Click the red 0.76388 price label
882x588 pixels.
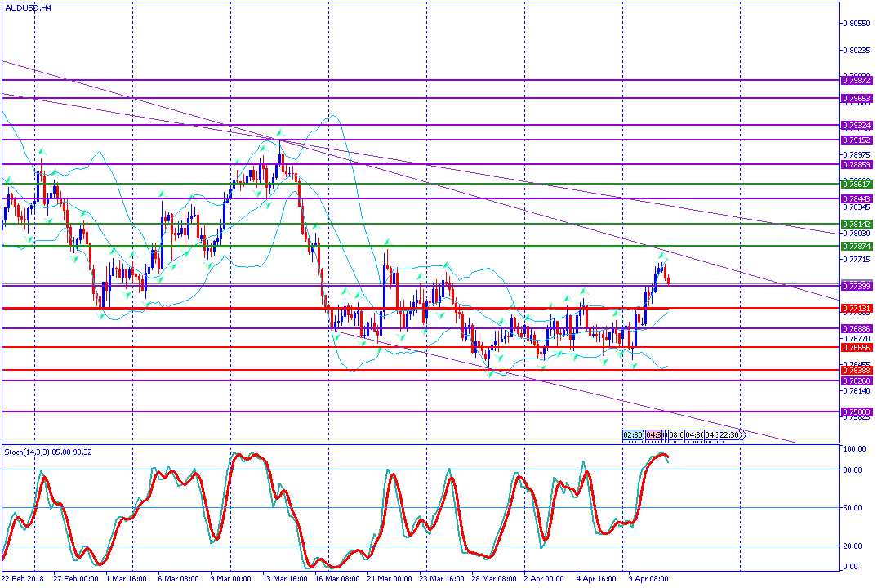(x=857, y=370)
